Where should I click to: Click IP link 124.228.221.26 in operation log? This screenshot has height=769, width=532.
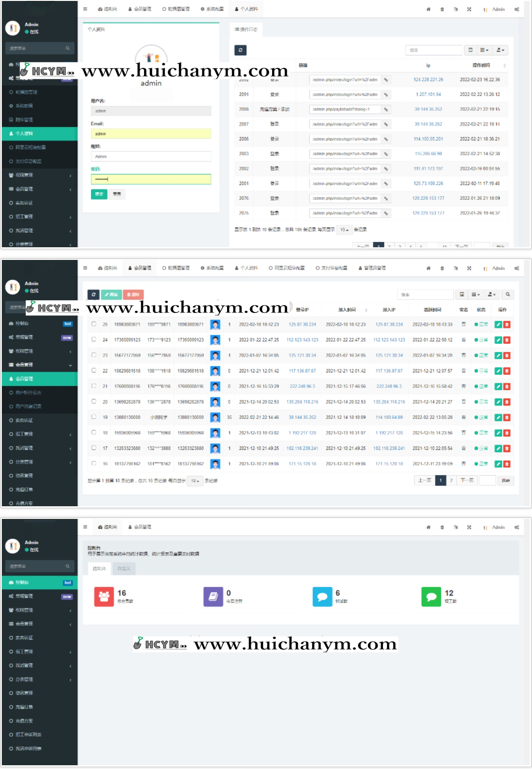[428, 80]
